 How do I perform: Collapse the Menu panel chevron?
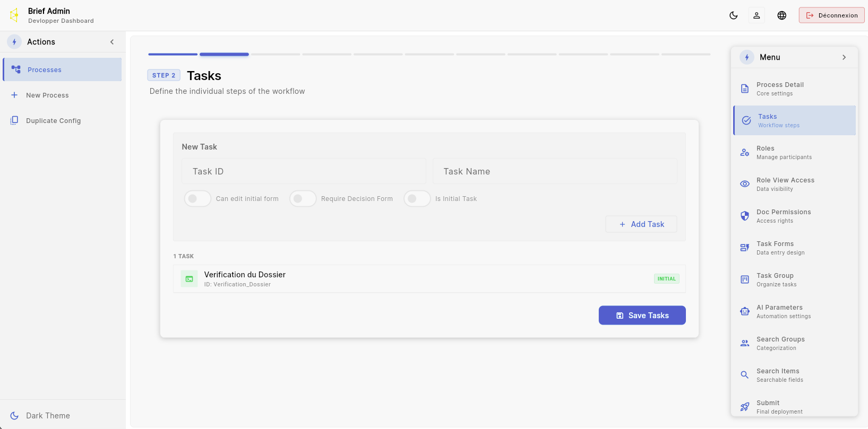coord(844,57)
